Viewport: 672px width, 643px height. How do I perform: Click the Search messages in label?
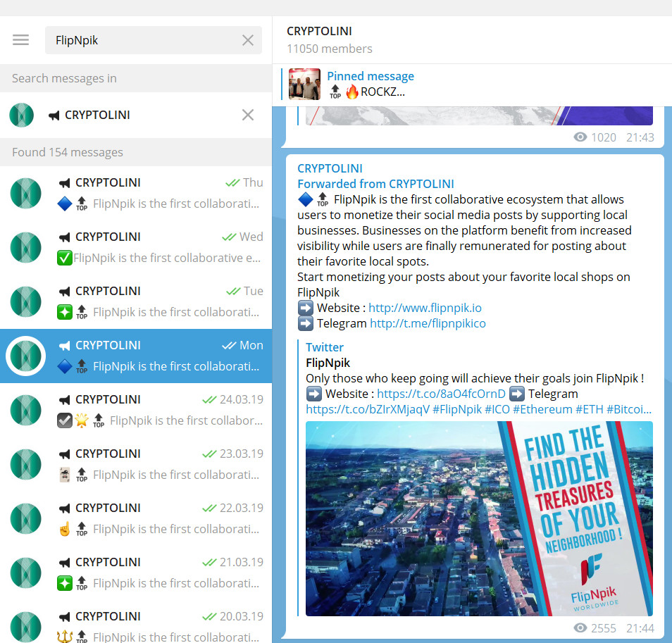tap(64, 78)
